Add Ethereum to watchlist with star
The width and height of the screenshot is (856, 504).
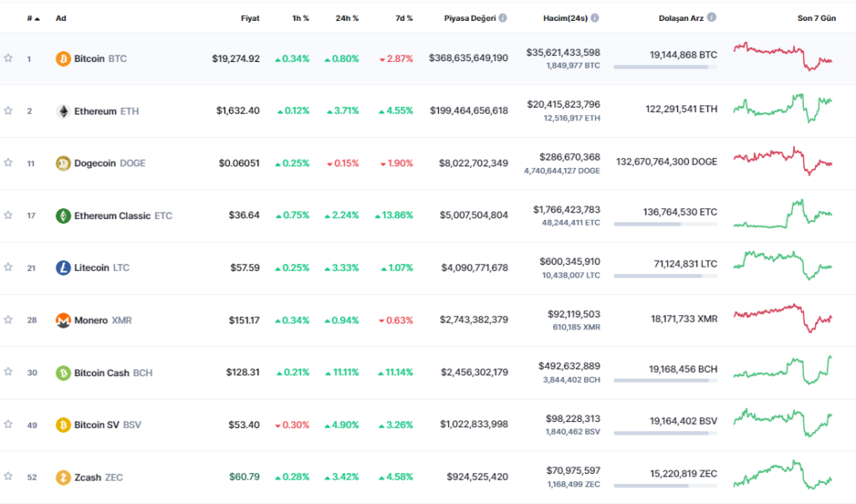8,110
